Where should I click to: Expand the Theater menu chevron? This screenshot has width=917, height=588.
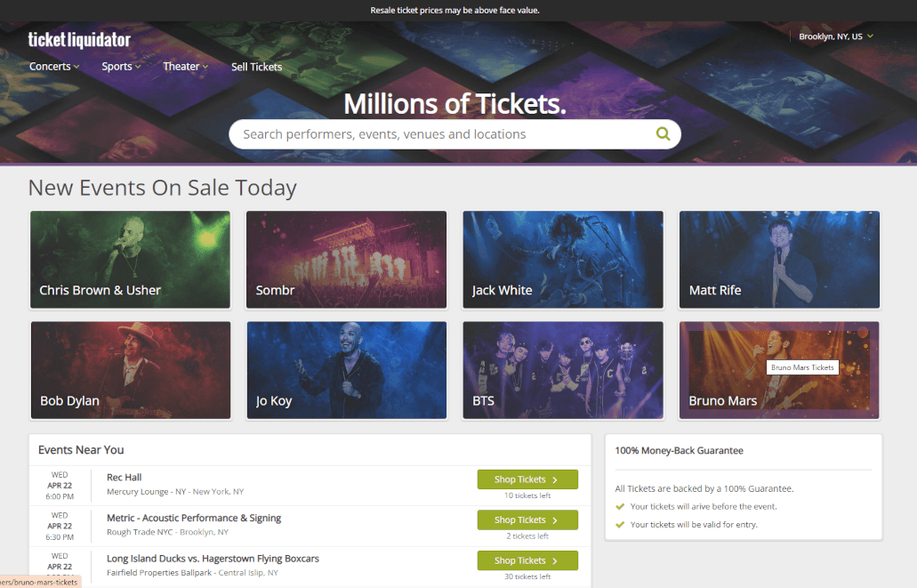coord(205,67)
